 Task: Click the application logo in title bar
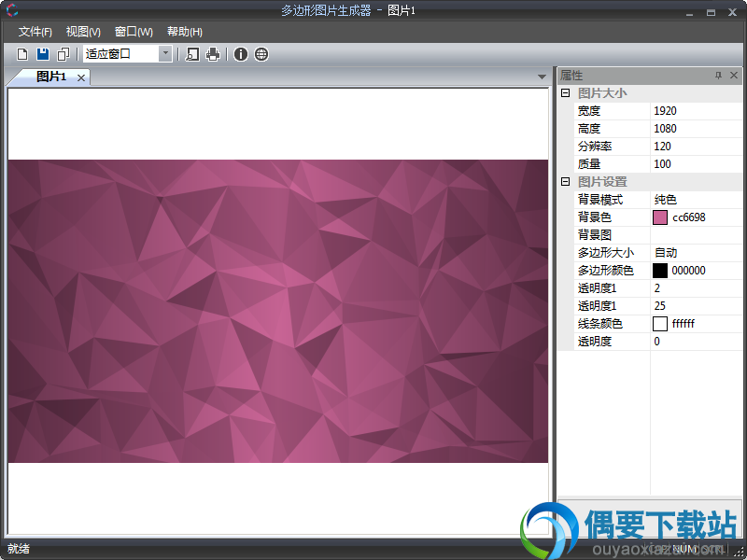[11, 10]
